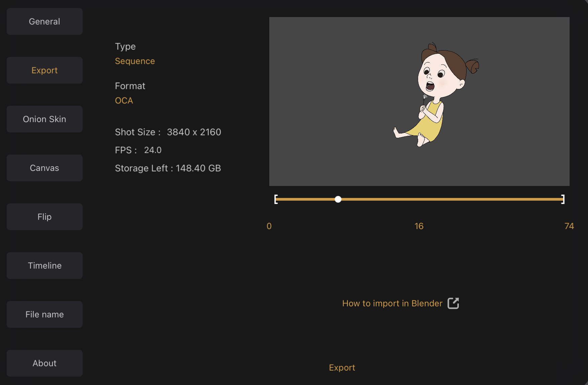This screenshot has height=385, width=588.
Task: Open the General settings tab
Action: 44,21
